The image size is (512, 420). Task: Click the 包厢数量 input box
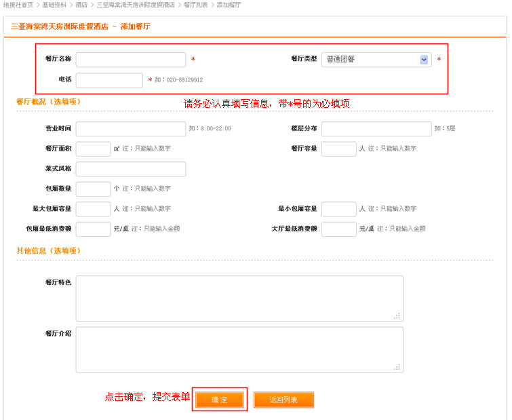click(x=93, y=189)
